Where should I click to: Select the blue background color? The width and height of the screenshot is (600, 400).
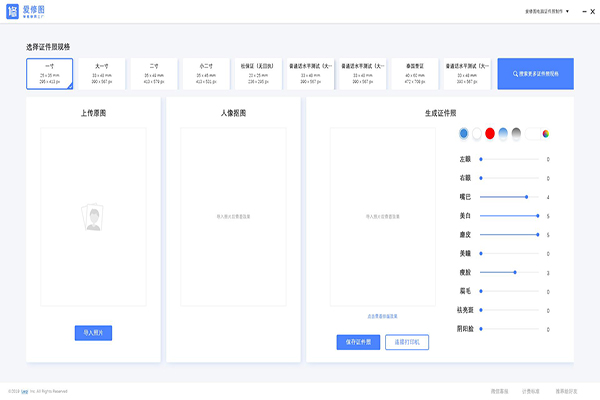point(463,133)
